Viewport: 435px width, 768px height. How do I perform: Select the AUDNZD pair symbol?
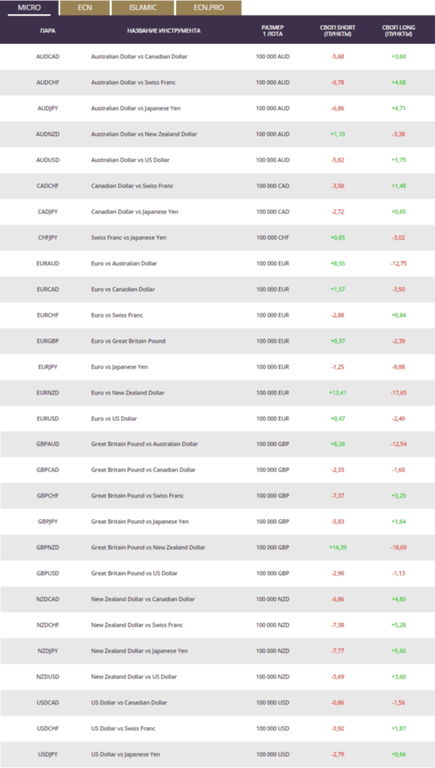coord(48,134)
